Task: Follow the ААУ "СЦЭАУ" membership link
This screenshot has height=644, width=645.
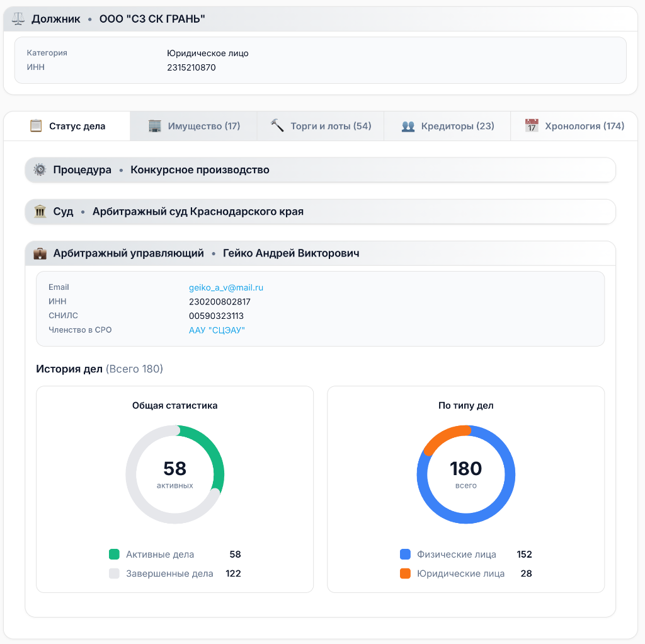Action: tap(217, 330)
